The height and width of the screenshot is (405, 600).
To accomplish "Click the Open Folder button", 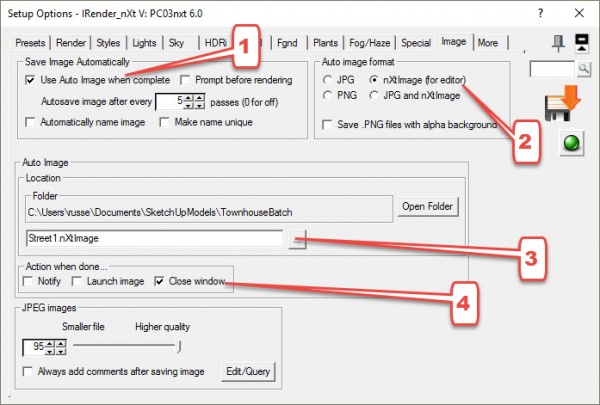I will click(427, 207).
